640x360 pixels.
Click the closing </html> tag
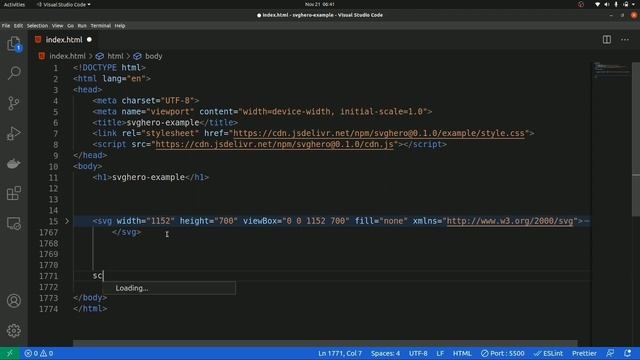[x=90, y=309]
